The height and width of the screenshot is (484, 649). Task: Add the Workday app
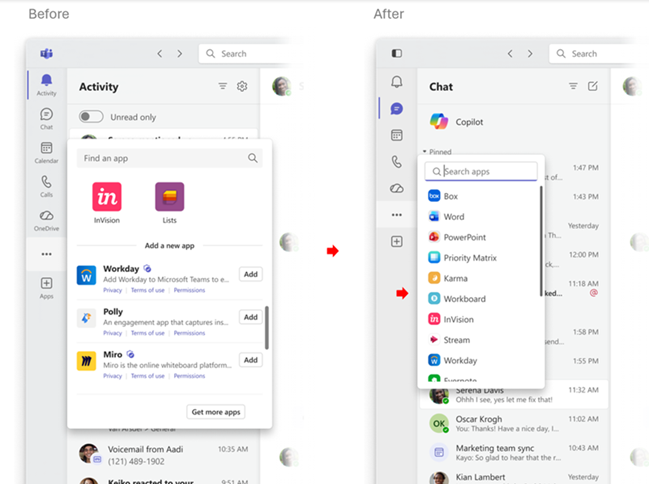point(251,274)
